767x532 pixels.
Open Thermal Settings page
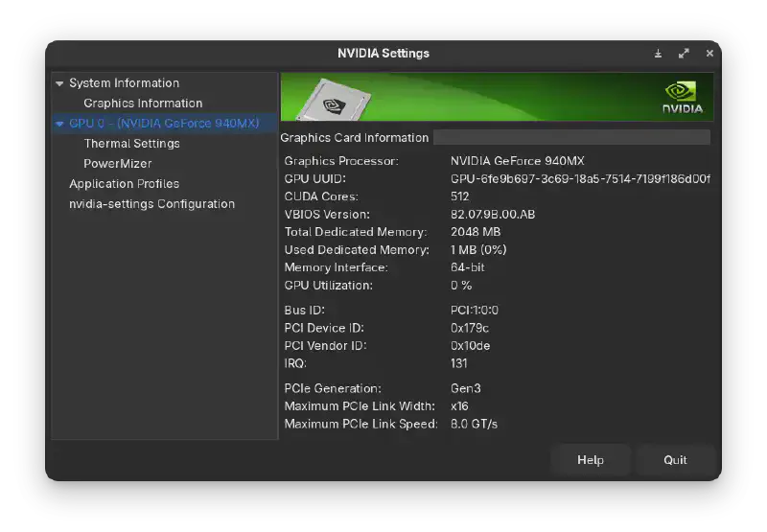click(131, 143)
